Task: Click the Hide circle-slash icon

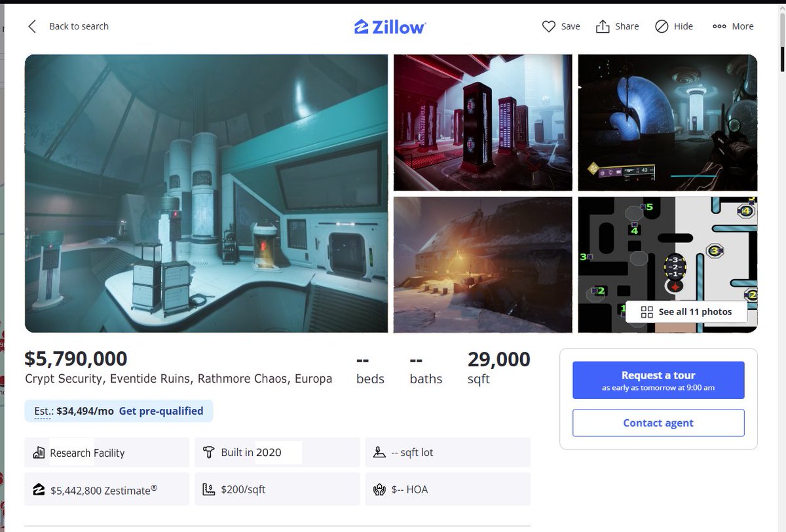Action: [662, 26]
